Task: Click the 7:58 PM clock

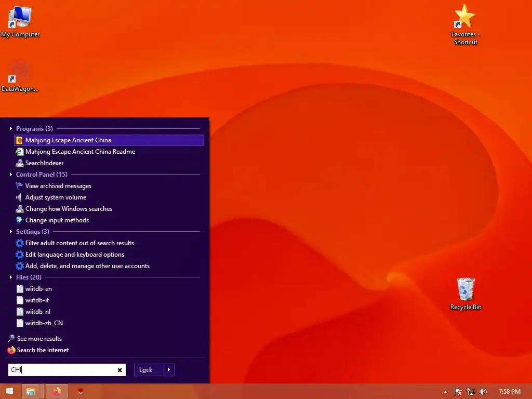Action: pos(509,392)
